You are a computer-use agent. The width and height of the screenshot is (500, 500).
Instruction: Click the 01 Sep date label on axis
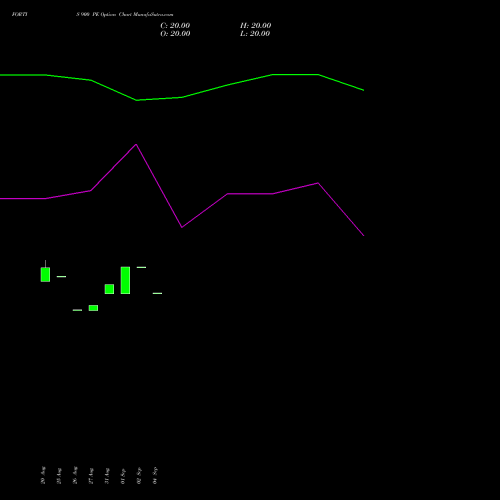(123, 476)
